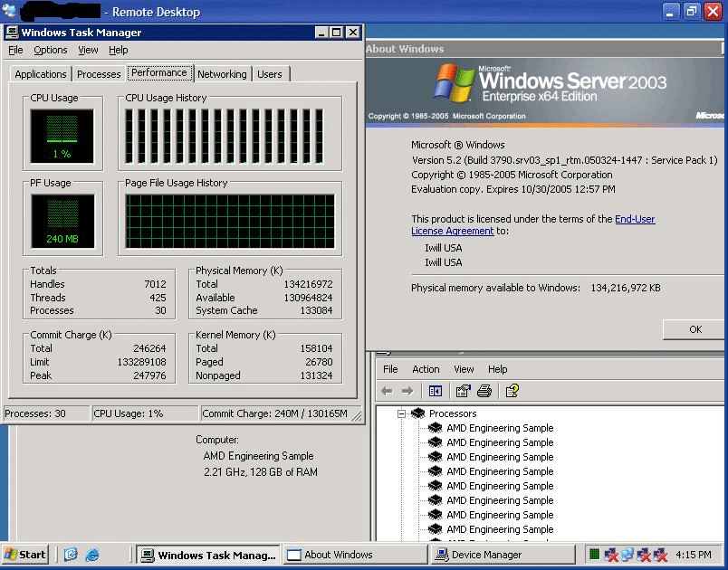Click Kernel Memory Nonpaged value 131324

[316, 375]
